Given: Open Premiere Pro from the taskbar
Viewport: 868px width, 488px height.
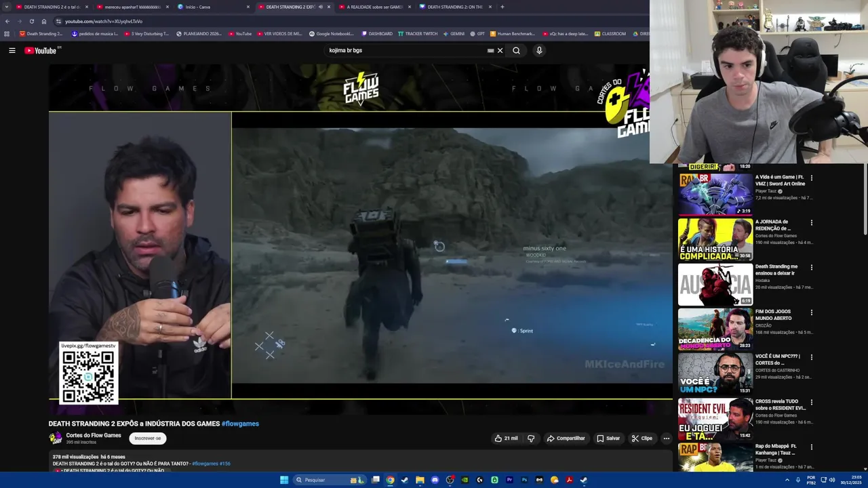Looking at the screenshot, I should click(x=509, y=480).
